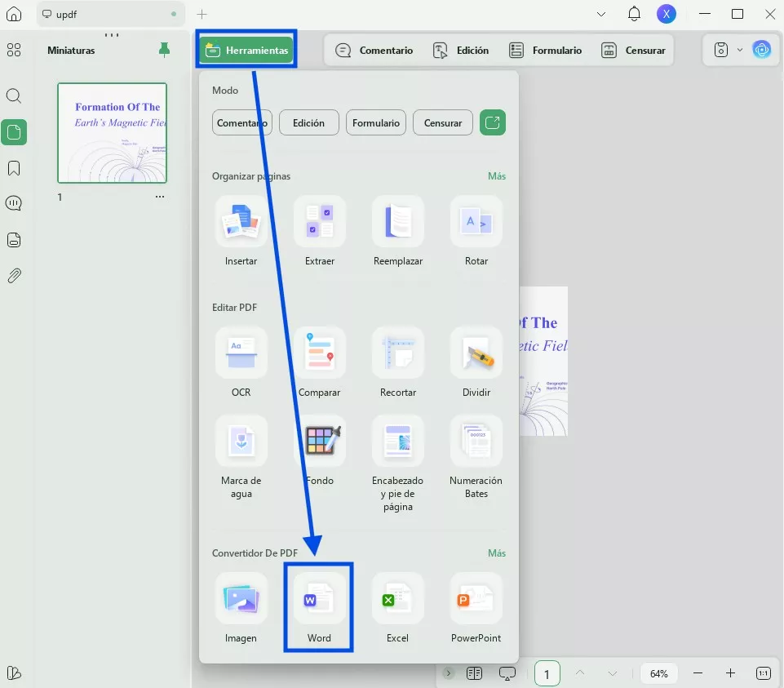
Task: Go to the next page arrow
Action: (x=613, y=673)
